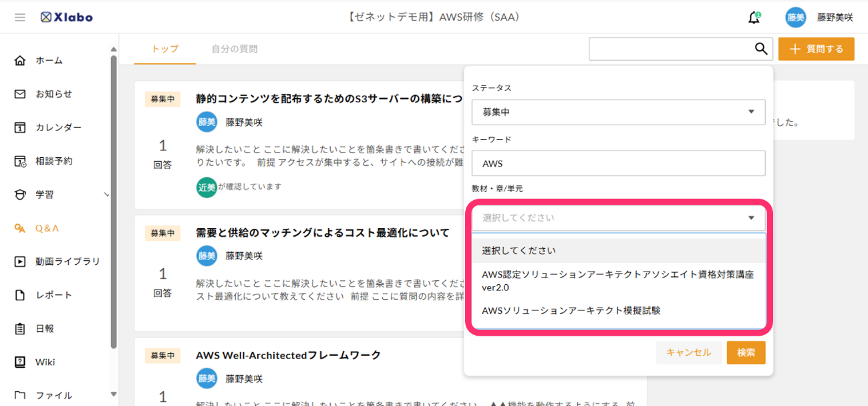The width and height of the screenshot is (868, 406).
Task: Click the 質問する button
Action: click(x=816, y=49)
